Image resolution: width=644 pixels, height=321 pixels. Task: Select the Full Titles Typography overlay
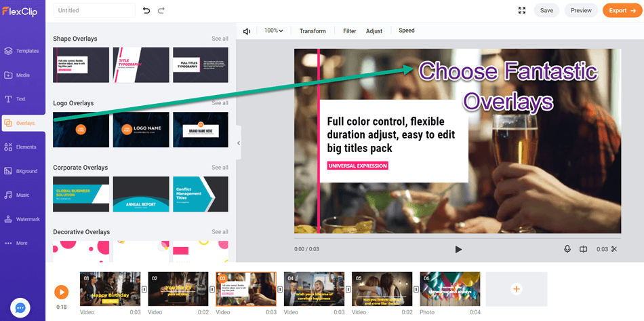pos(201,65)
